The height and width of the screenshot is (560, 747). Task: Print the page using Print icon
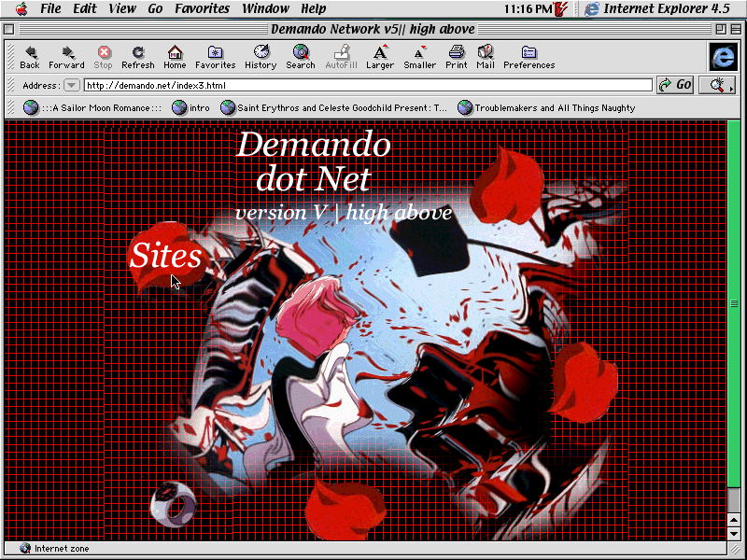(x=457, y=54)
